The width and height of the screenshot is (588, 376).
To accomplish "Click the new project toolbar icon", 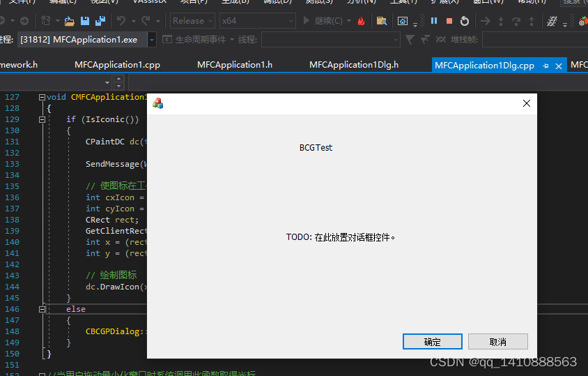I will point(45,21).
